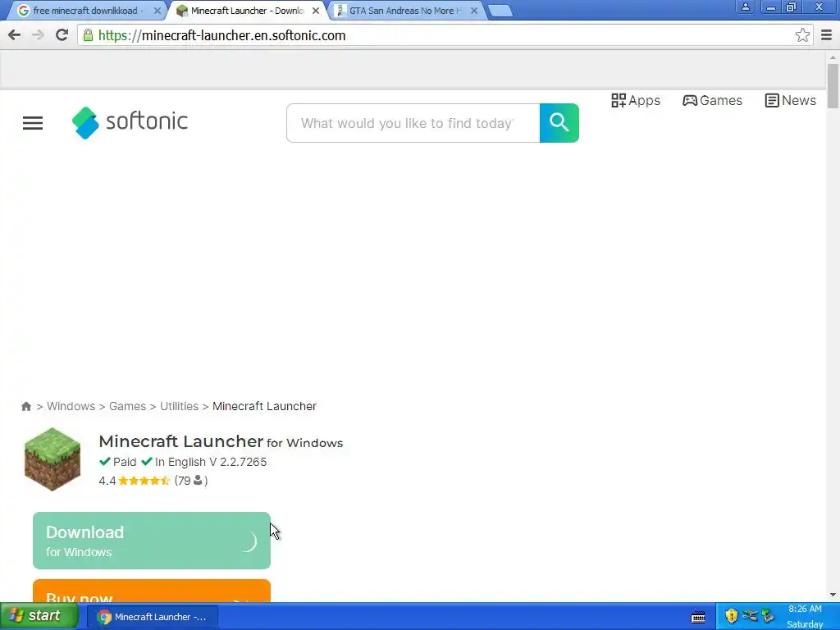This screenshot has height=630, width=840.
Task: Focus the Softonic search input field
Action: [413, 123]
